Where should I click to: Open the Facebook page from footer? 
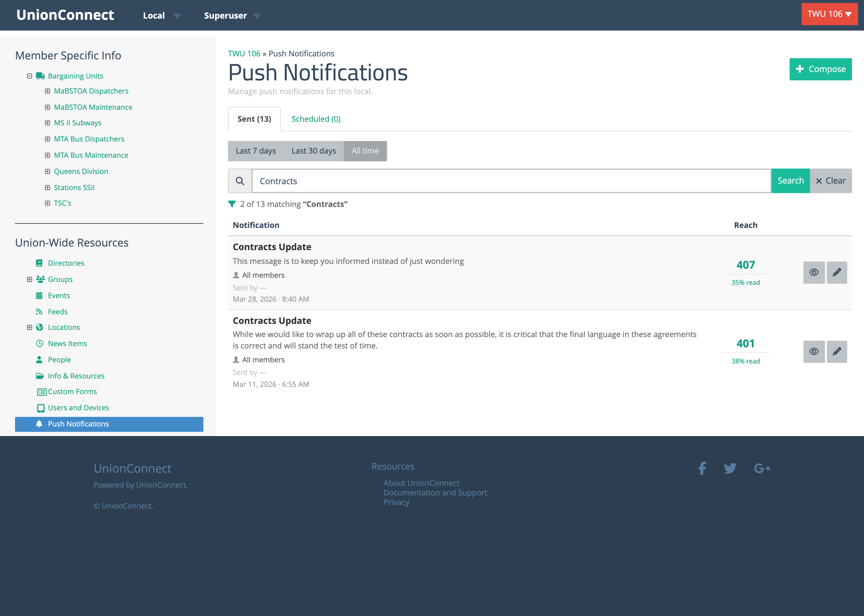click(702, 468)
